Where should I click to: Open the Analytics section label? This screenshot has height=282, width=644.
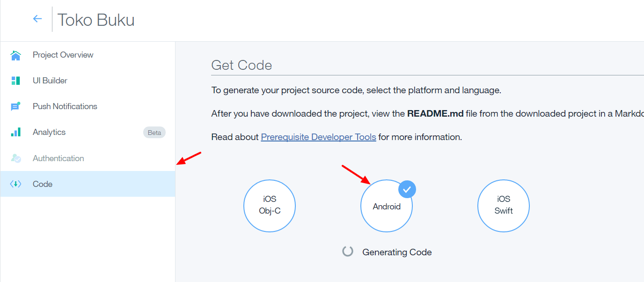49,132
